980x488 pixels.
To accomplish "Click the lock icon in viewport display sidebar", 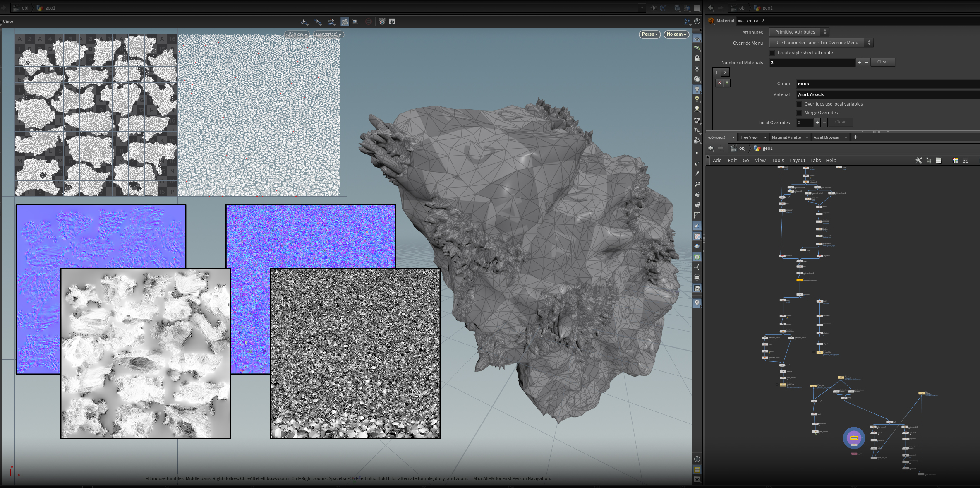I will [697, 59].
